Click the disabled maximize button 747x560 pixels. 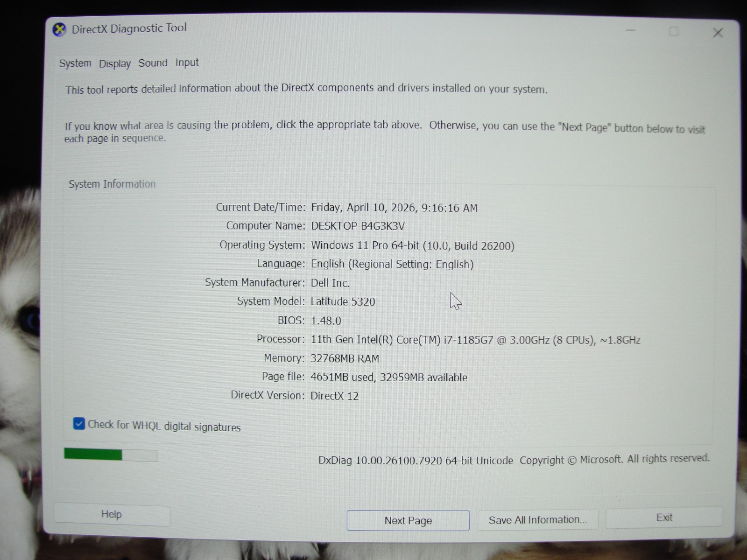tap(674, 32)
